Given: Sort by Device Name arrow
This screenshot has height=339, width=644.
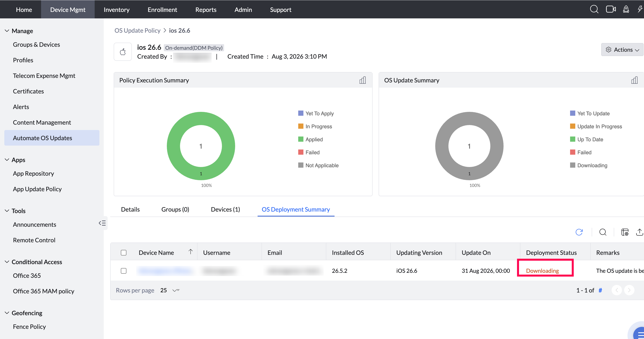Looking at the screenshot, I should coord(191,252).
